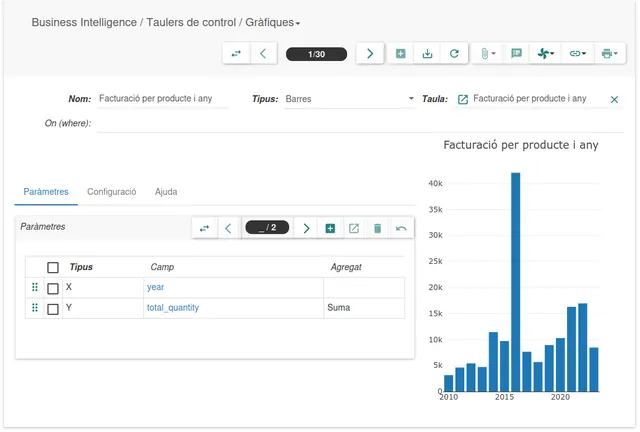This screenshot has height=432, width=640.
Task: Click the drag handle of the Y row
Action: (x=35, y=308)
